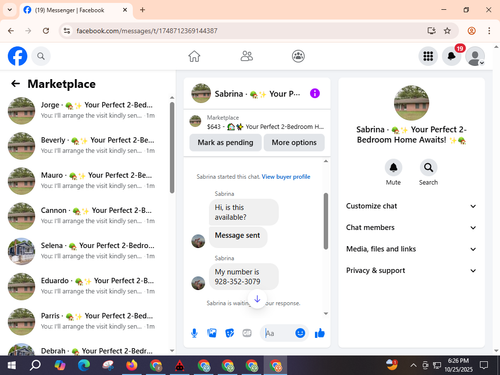Expand Media, files and links section

pos(411,249)
